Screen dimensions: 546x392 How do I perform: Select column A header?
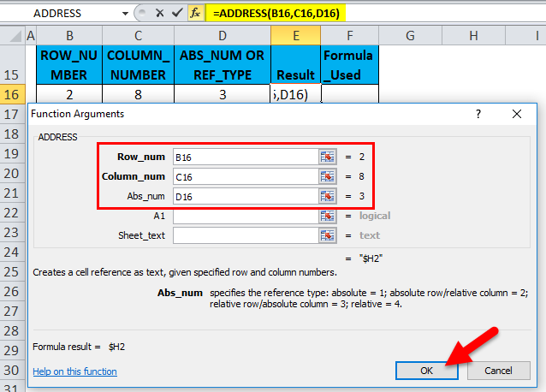31,35
